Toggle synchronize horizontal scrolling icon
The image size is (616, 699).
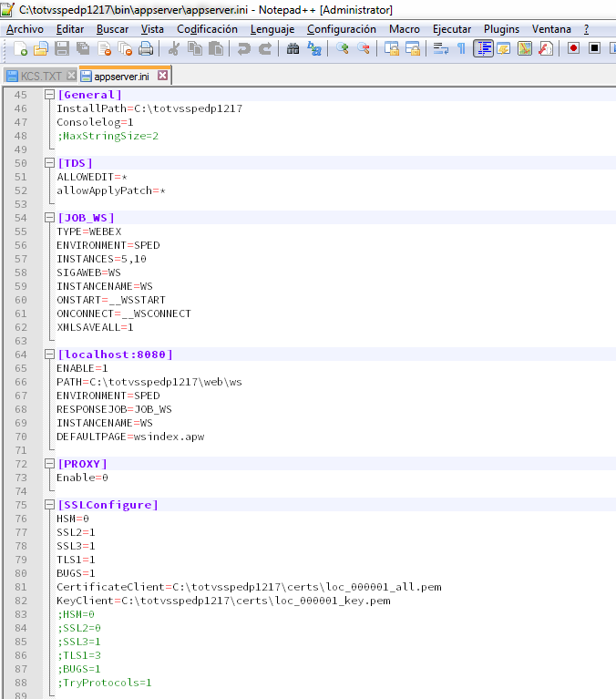[x=412, y=48]
